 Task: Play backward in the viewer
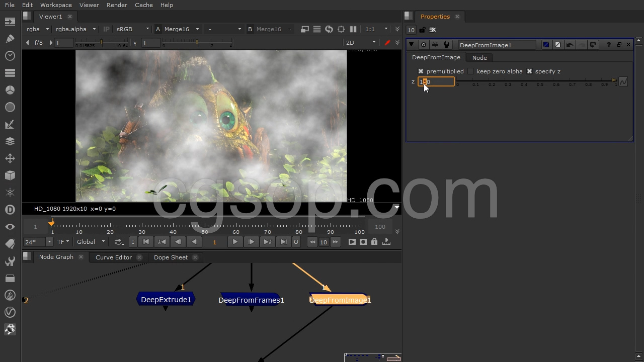[x=194, y=242]
